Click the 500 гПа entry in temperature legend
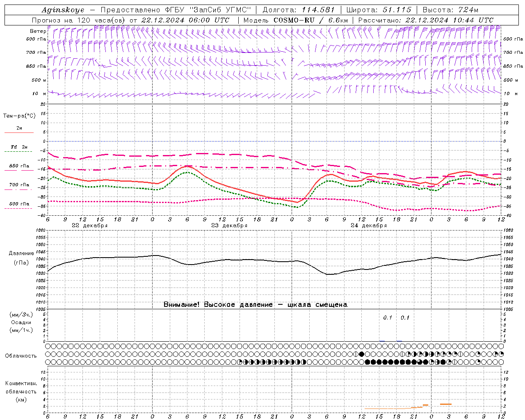 [19, 204]
